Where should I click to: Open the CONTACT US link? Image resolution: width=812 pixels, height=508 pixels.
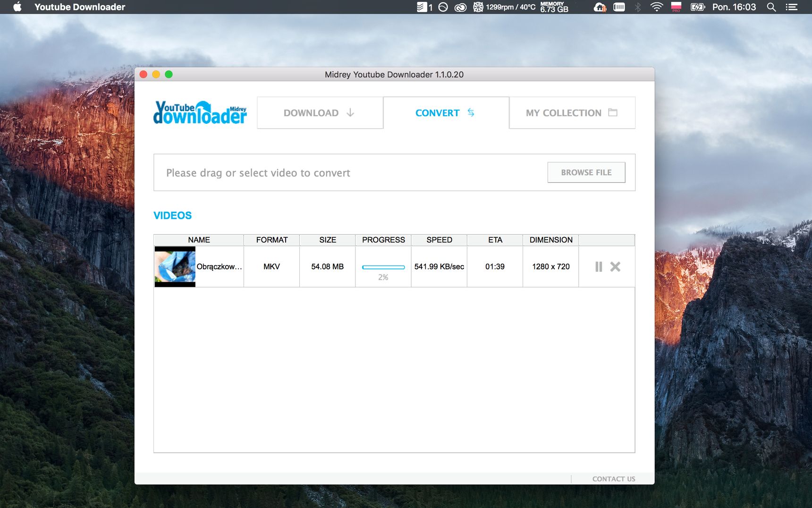pyautogui.click(x=614, y=479)
